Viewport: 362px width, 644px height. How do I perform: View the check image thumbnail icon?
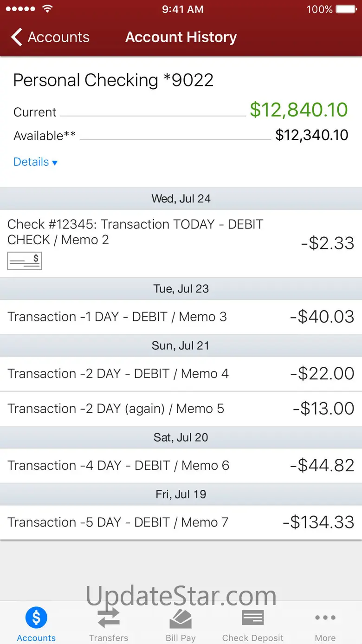click(x=25, y=261)
